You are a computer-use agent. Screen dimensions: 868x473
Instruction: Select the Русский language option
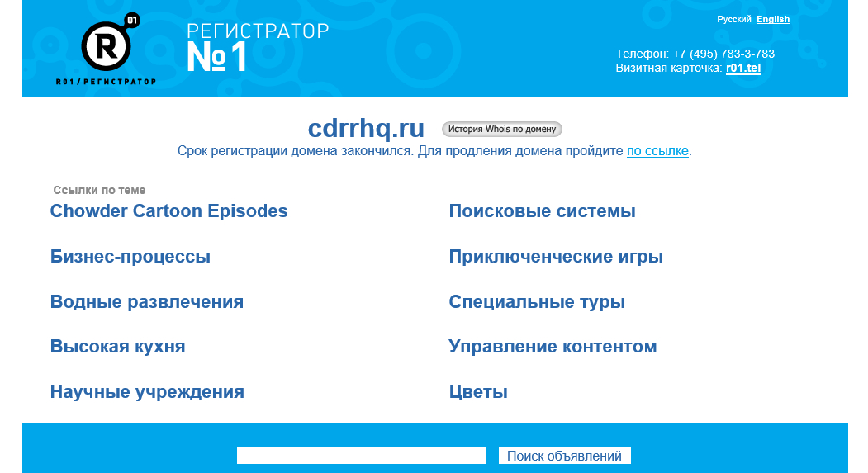734,19
